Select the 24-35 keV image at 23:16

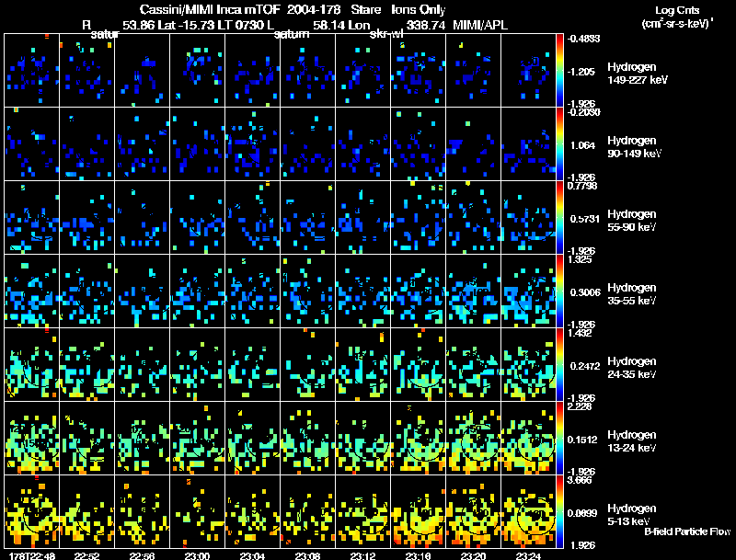point(418,365)
